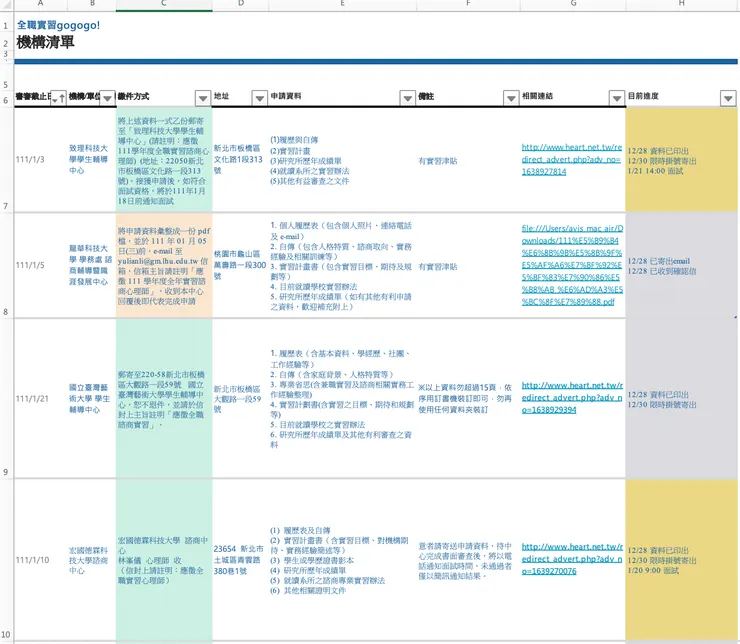Select the date cell 111/1/10
The image size is (740, 644).
click(41, 560)
